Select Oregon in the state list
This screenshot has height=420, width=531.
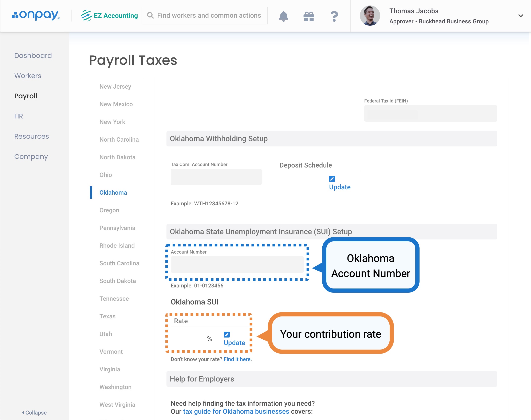click(109, 210)
